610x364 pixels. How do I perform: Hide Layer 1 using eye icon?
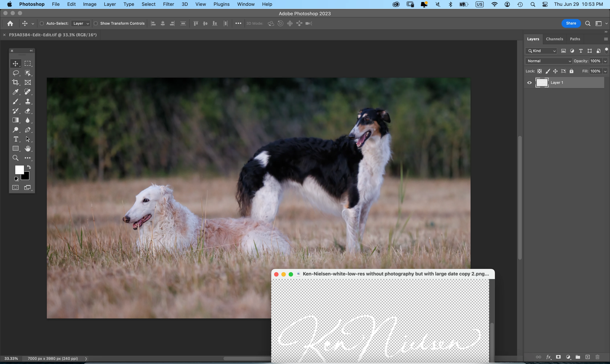click(x=530, y=83)
